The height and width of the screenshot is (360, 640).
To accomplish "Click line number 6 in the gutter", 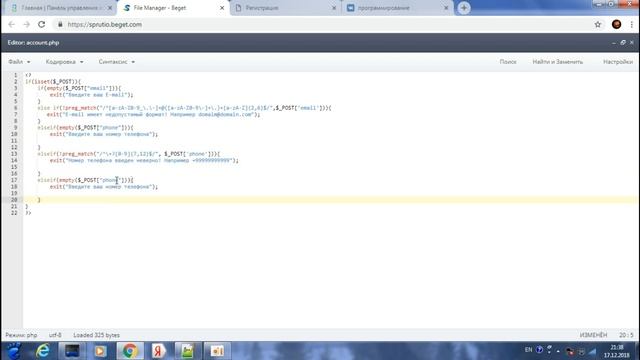I will 16,108.
